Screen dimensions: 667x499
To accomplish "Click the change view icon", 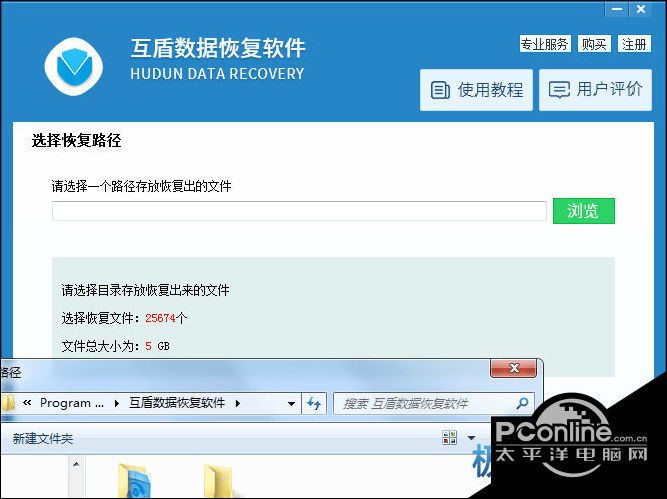I will tap(450, 437).
